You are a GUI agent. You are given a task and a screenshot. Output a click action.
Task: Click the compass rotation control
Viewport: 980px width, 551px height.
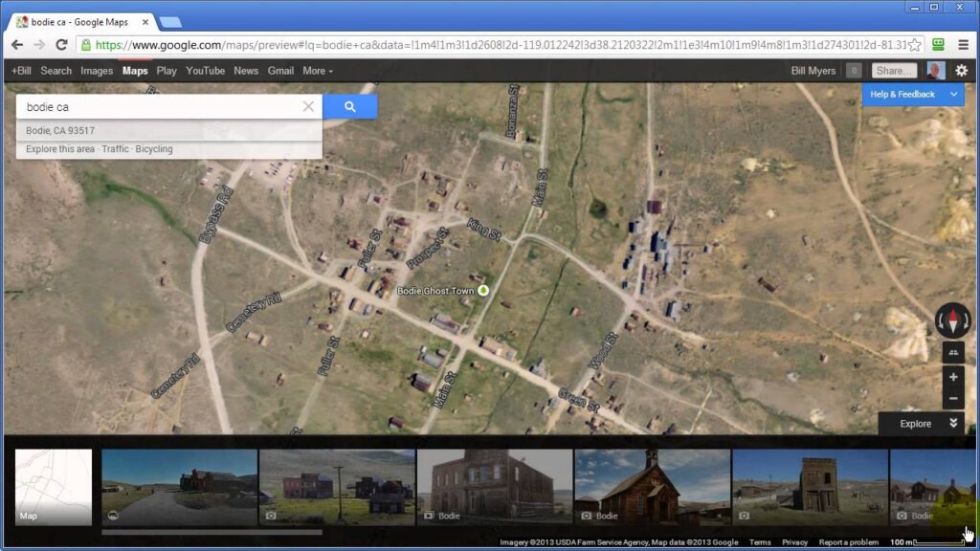[952, 320]
